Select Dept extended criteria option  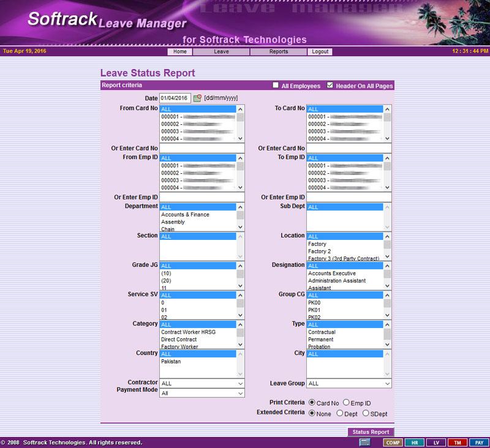pyautogui.click(x=340, y=414)
